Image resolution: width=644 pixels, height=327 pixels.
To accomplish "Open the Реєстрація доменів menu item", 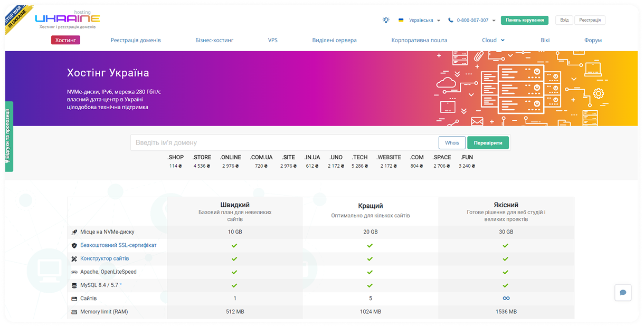I will coord(136,40).
